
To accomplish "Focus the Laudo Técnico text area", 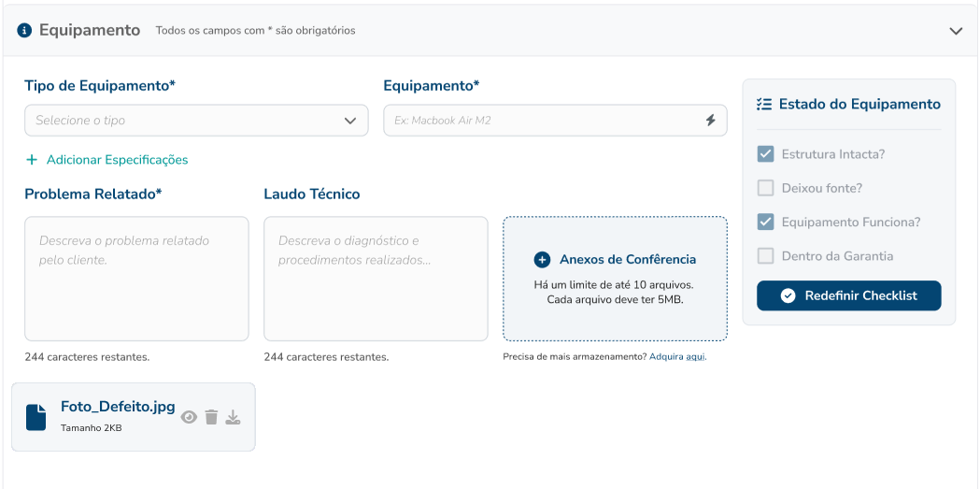I will click(376, 279).
